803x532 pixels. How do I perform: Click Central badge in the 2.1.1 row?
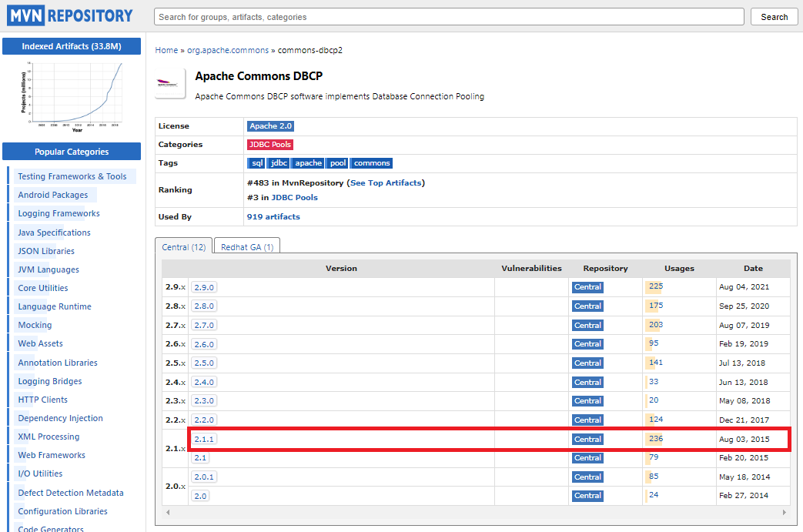(x=587, y=439)
